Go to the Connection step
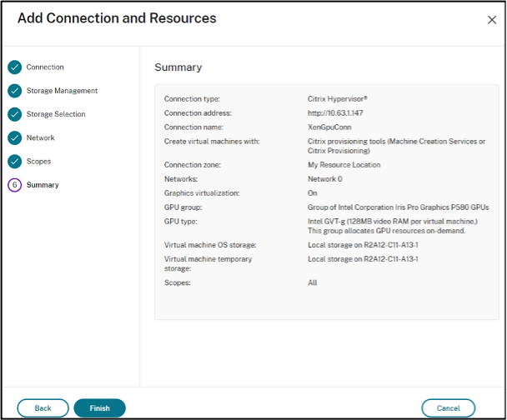Screen dimensions: 507x420 [x=45, y=67]
